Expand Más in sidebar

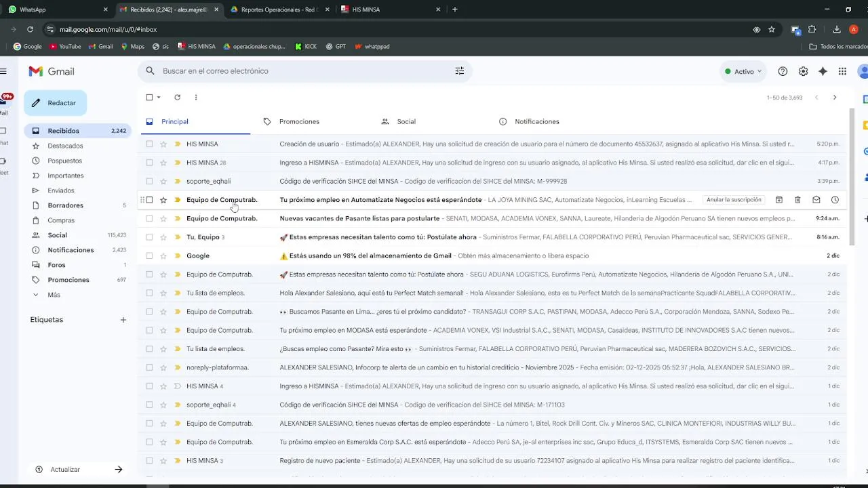(x=54, y=295)
